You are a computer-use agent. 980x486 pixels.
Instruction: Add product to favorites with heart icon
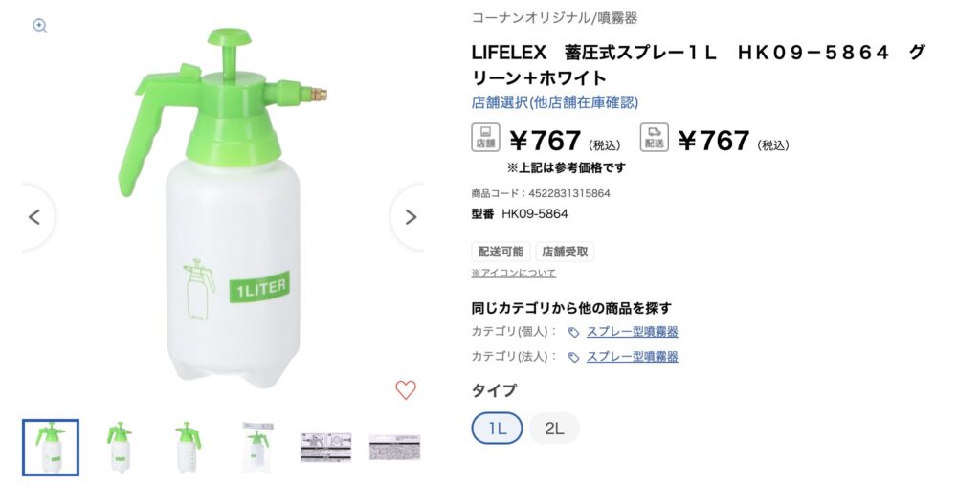(406, 389)
